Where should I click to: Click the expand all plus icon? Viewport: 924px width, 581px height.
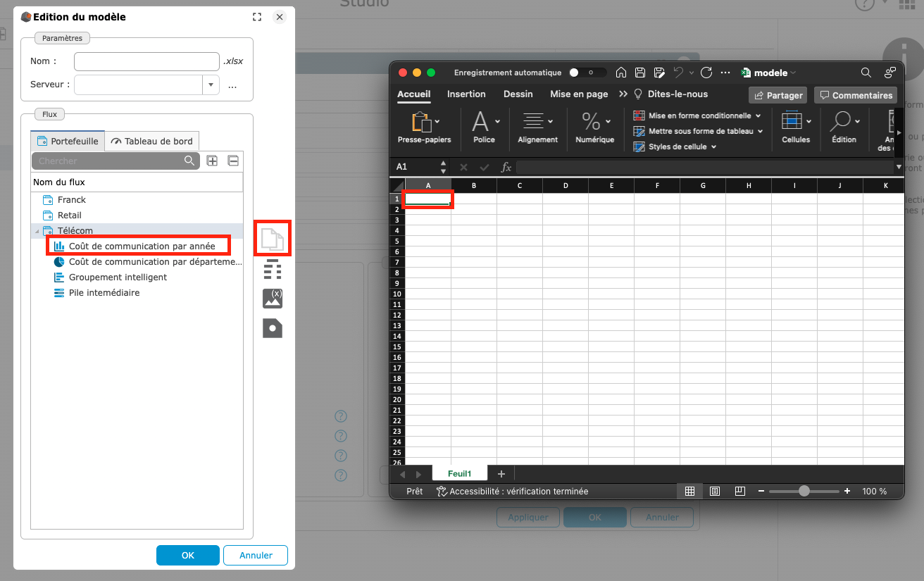coord(212,161)
